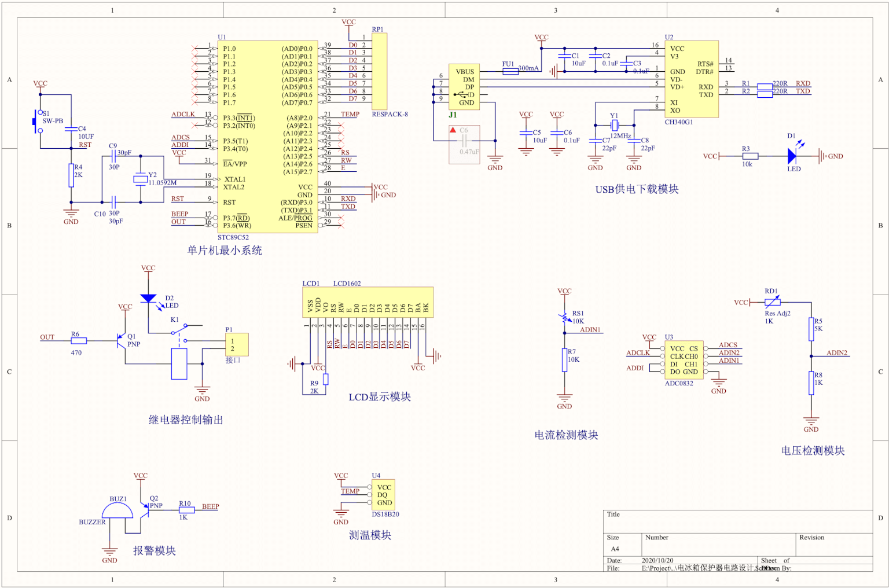Click the RP1 RESPACK-8 resistor pack
Image resolution: width=889 pixels, height=588 pixels.
pyautogui.click(x=379, y=72)
